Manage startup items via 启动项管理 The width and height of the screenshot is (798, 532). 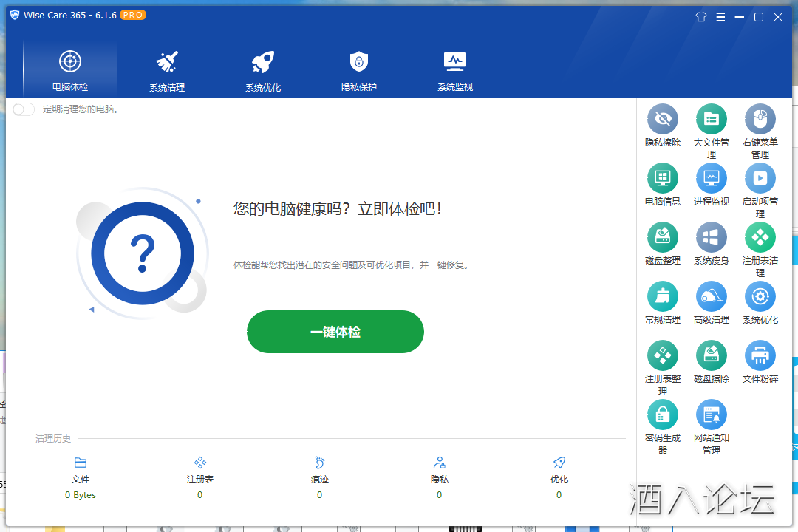click(x=760, y=178)
